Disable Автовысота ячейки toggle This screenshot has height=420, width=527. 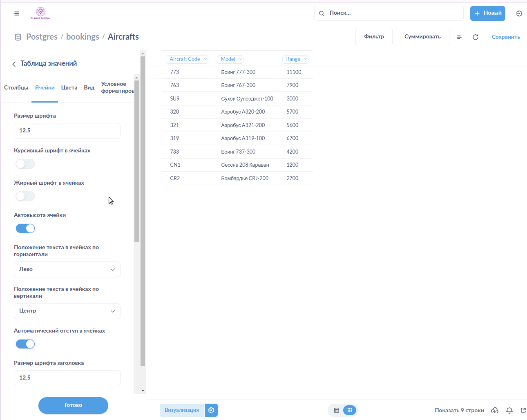point(25,229)
